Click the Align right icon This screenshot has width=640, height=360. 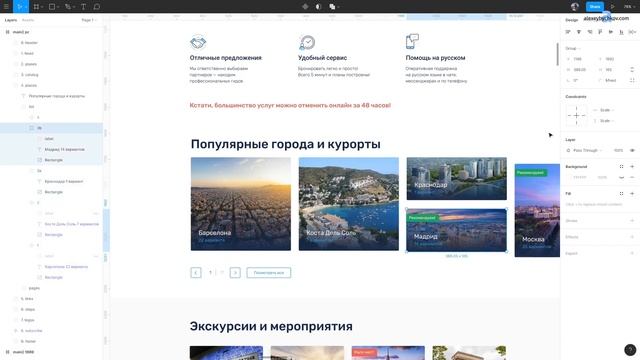(x=589, y=32)
